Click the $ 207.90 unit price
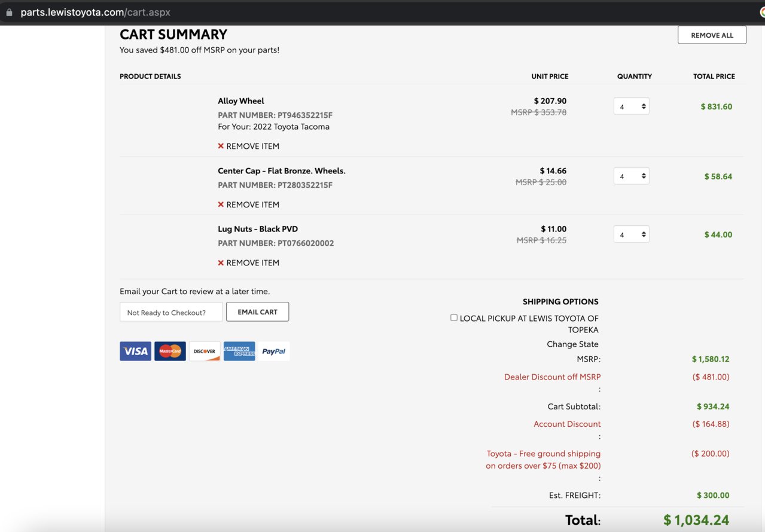 (x=550, y=101)
